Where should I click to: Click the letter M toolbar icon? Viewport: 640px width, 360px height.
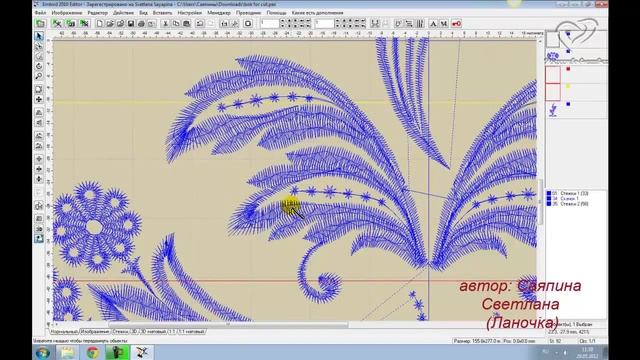tap(444, 24)
